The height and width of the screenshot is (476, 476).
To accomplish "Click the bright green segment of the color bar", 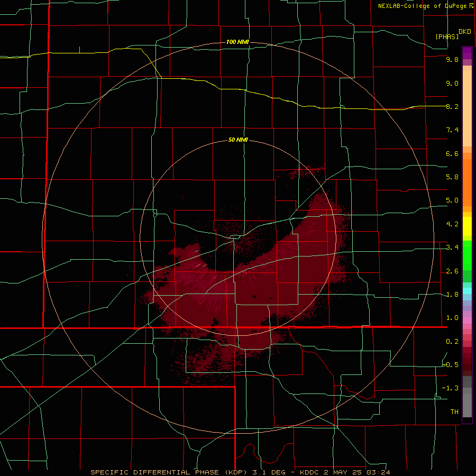I will pyautogui.click(x=467, y=255).
